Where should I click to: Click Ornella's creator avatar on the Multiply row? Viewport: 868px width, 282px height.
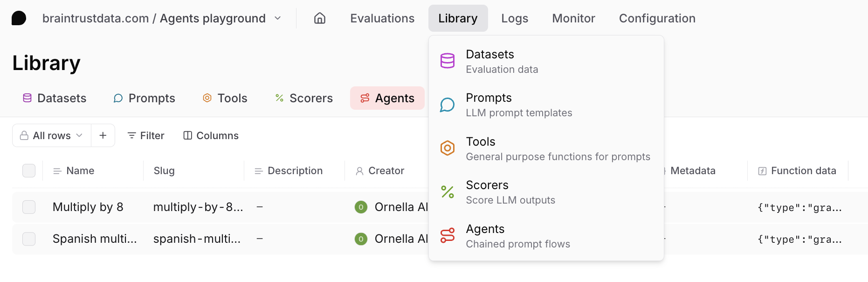(361, 207)
